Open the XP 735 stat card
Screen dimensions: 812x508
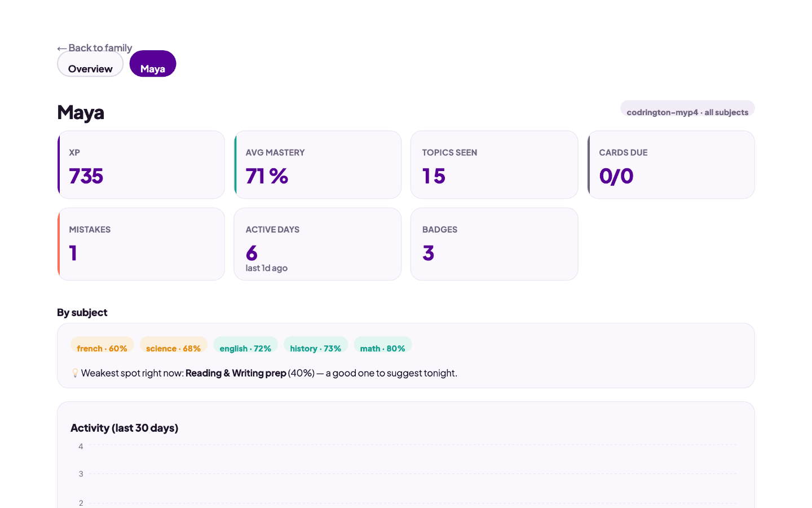141,165
